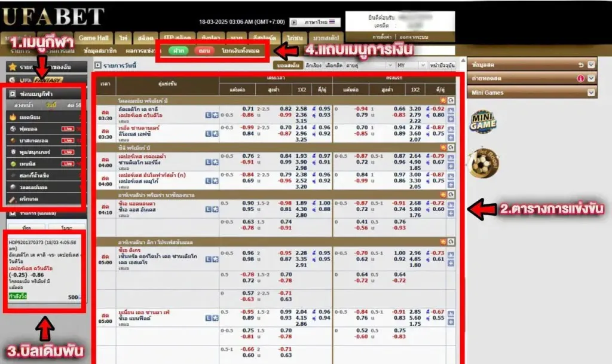Click the ฮอกกี้น้ำแข็ง ice hockey icon

pos(12,175)
